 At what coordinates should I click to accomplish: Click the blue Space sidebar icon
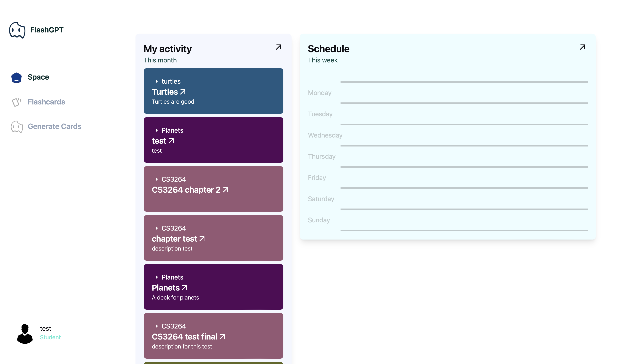[17, 78]
